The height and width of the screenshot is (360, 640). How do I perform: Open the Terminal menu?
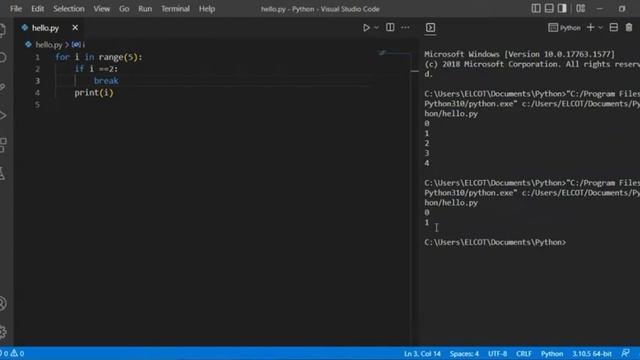tap(176, 9)
